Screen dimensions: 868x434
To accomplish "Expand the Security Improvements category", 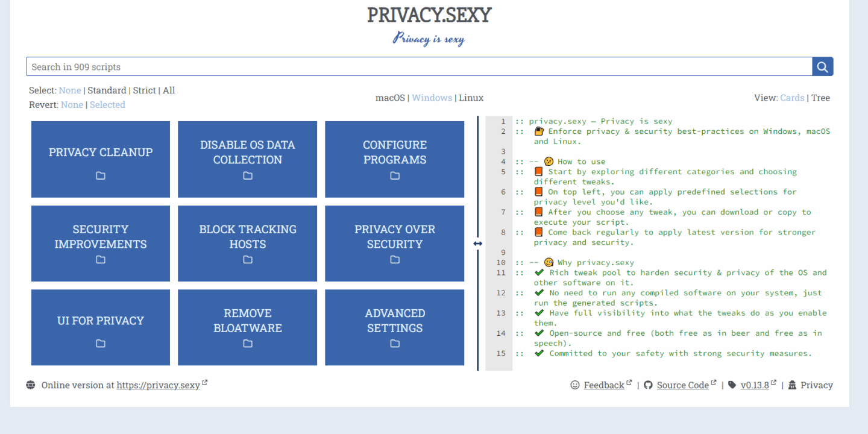I will tap(101, 244).
